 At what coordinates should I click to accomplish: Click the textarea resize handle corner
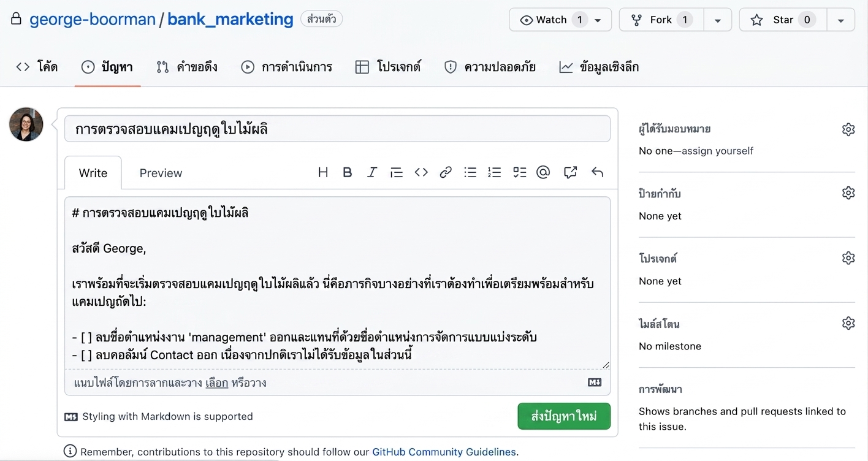pos(606,364)
